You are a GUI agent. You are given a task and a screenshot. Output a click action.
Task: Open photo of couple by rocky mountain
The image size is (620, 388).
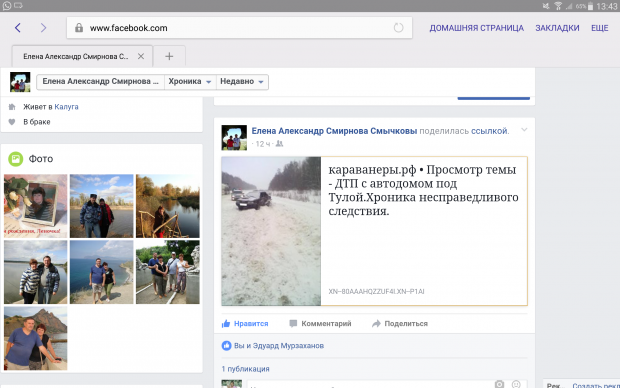click(x=36, y=338)
